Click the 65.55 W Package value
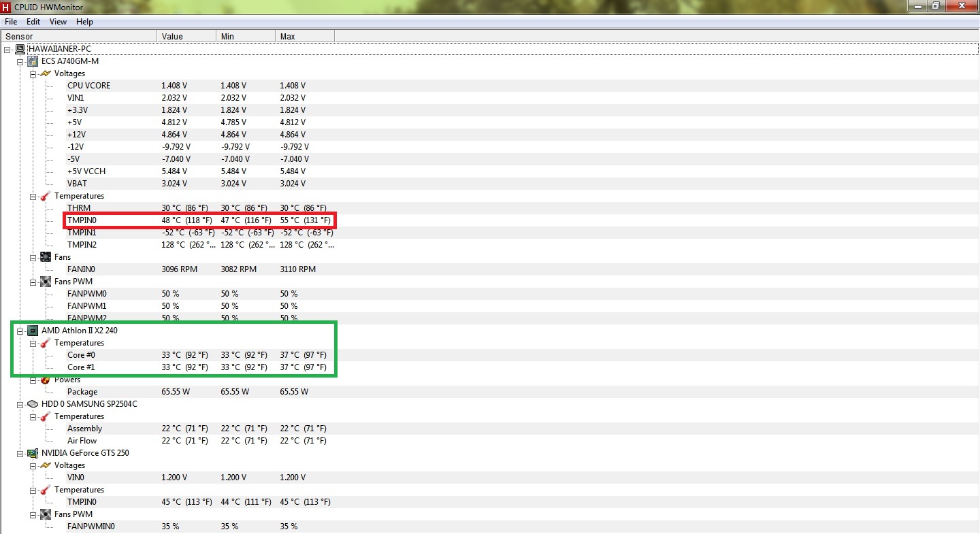Image resolution: width=980 pixels, height=534 pixels. [176, 392]
